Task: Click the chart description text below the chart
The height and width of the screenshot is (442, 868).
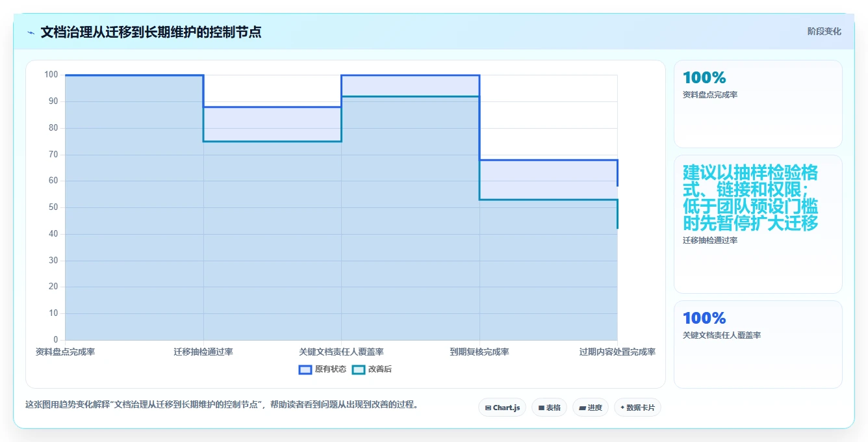Action: pyautogui.click(x=222, y=404)
